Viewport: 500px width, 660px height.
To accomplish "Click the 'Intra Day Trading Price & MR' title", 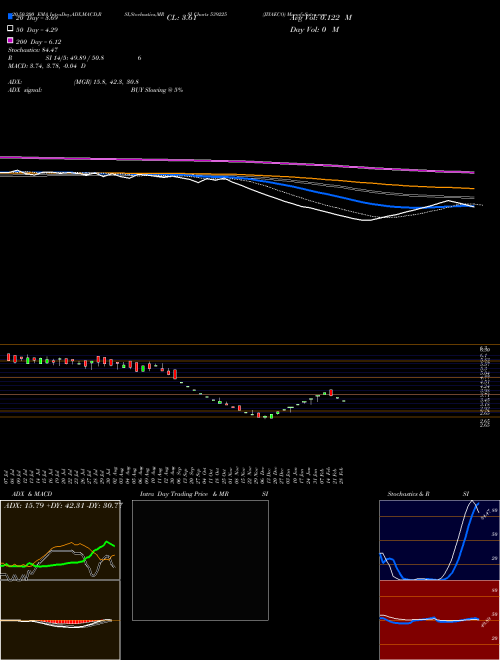I will (184, 494).
